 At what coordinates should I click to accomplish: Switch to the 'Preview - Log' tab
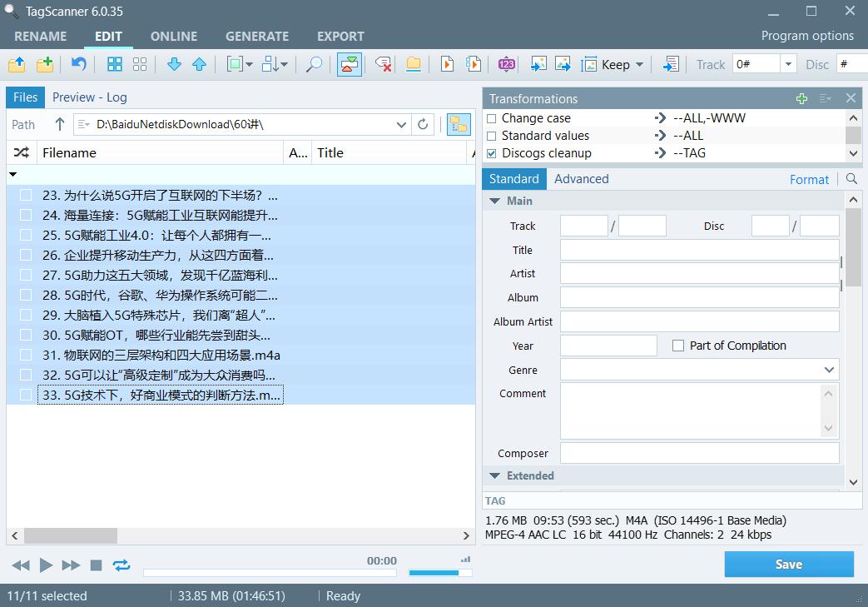[x=89, y=97]
